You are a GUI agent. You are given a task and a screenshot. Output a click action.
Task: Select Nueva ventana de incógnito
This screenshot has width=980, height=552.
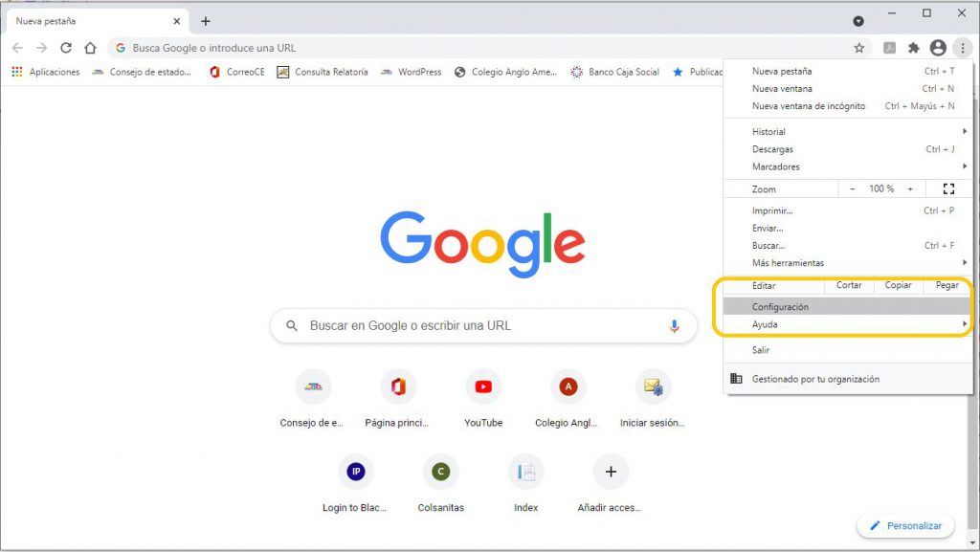coord(848,106)
